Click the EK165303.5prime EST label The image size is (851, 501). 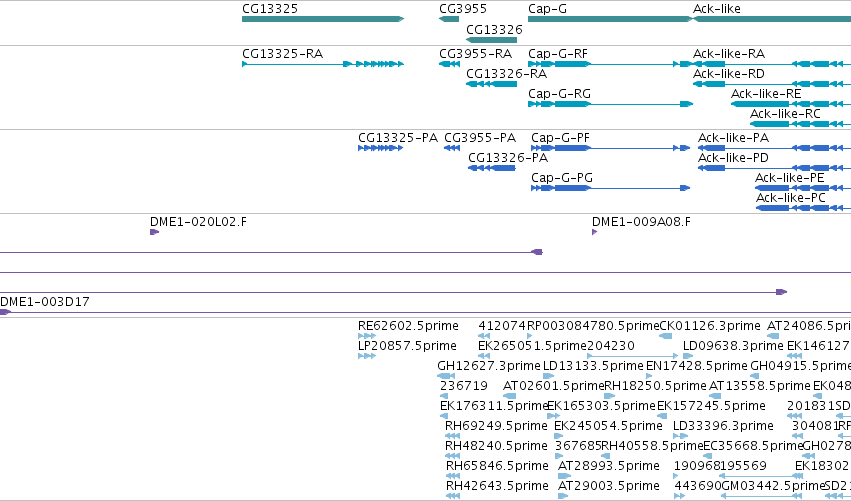[x=601, y=406]
